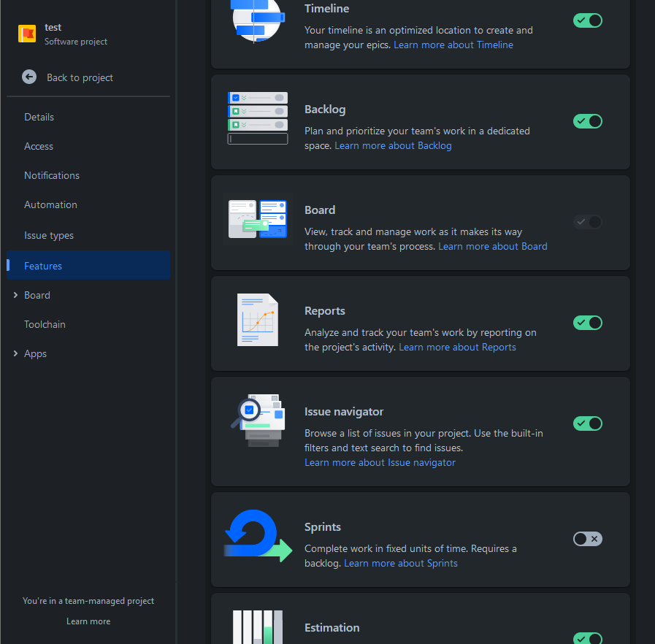Click the Estimation toggle switch

point(587,638)
